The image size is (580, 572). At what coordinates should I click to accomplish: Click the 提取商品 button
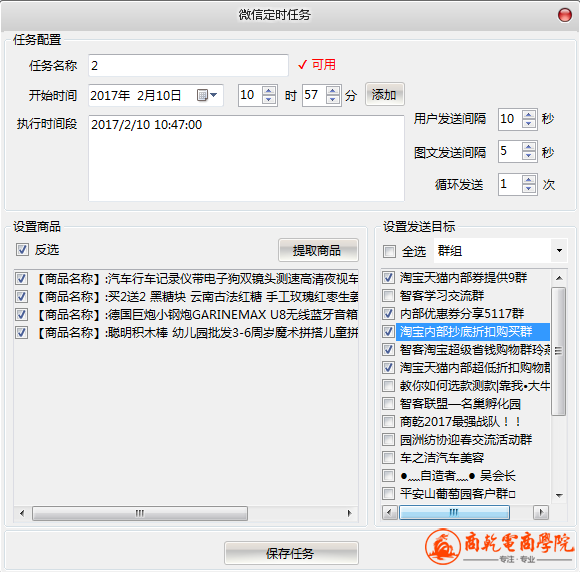tap(318, 250)
